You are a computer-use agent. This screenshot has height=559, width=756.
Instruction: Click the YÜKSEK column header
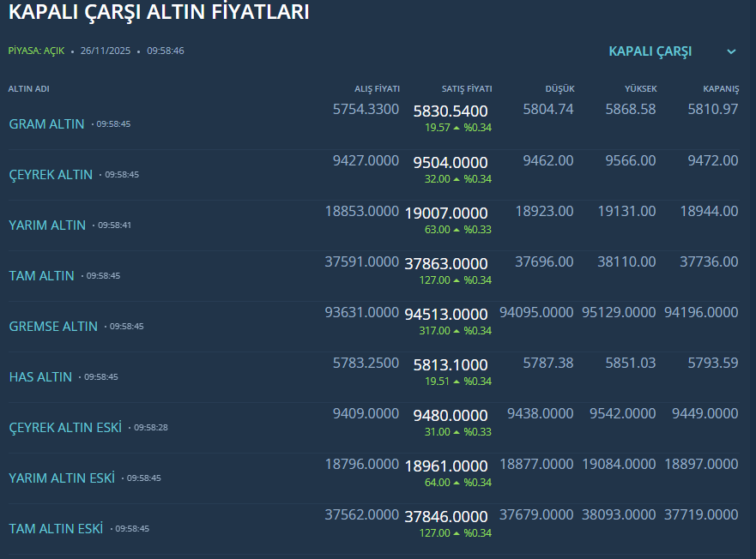(641, 88)
